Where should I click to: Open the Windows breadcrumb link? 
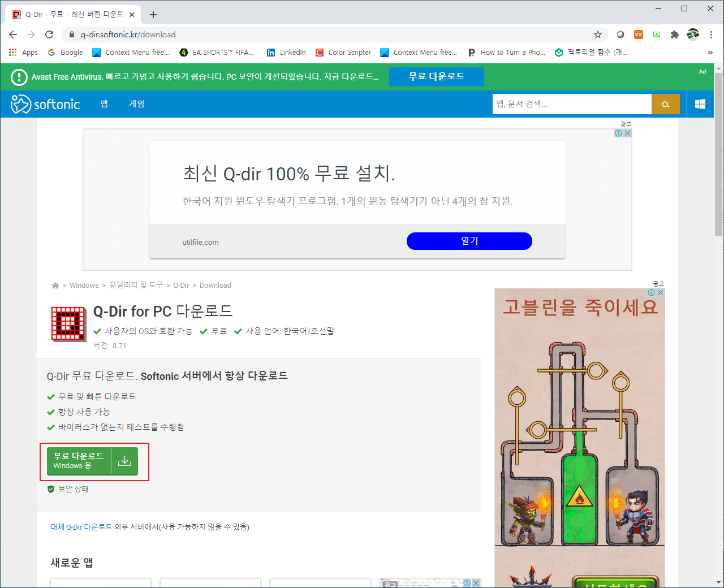[84, 286]
